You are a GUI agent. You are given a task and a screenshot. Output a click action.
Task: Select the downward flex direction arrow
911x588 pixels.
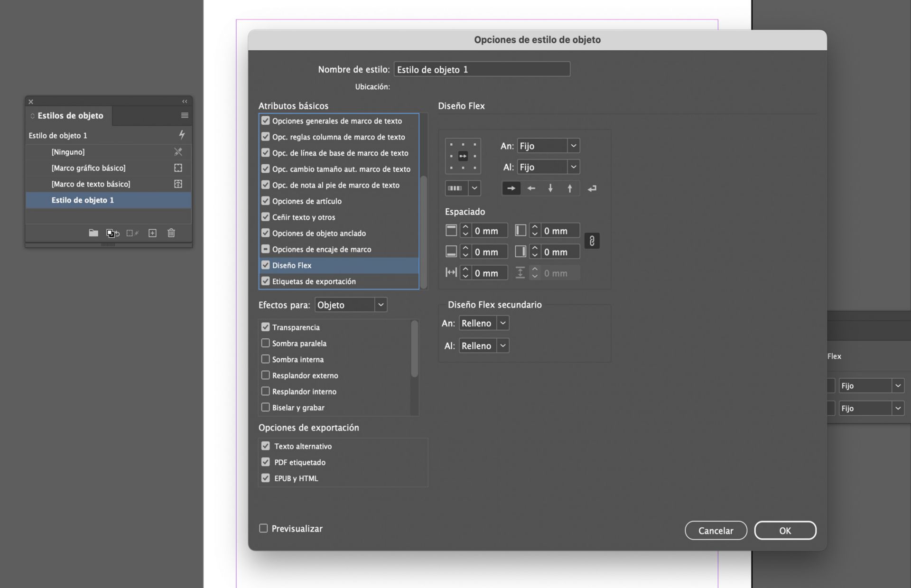pos(550,188)
